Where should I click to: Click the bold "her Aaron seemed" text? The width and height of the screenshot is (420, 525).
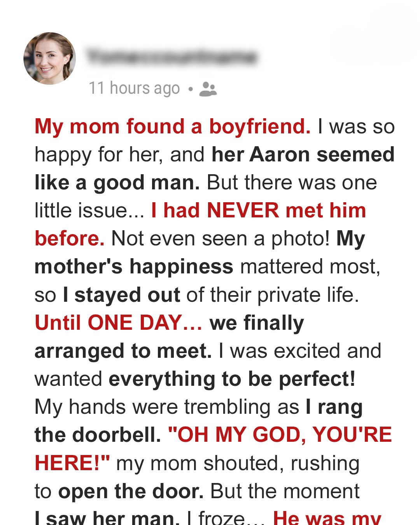coord(303,155)
